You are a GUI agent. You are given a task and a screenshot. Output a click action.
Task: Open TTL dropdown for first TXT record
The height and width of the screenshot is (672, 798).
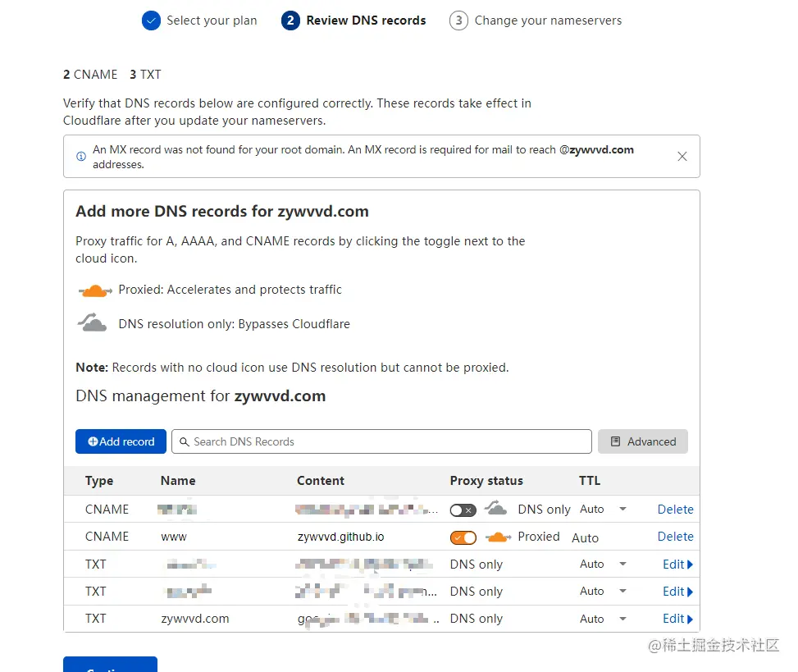click(x=622, y=564)
